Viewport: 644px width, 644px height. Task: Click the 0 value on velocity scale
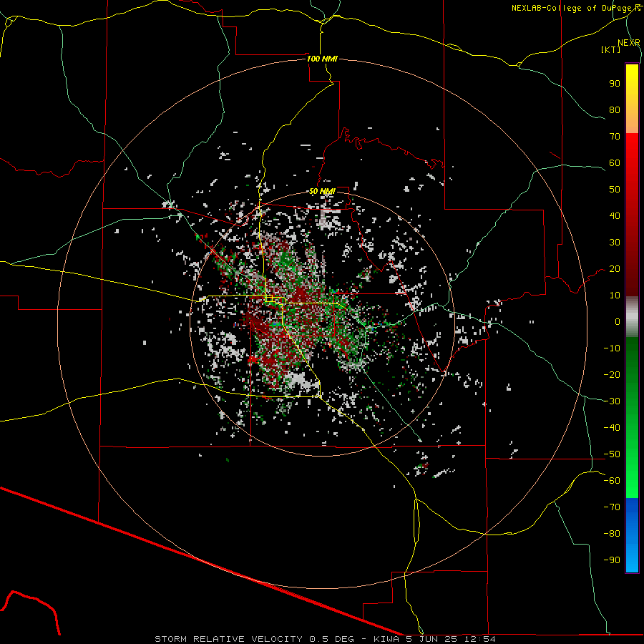(x=618, y=321)
